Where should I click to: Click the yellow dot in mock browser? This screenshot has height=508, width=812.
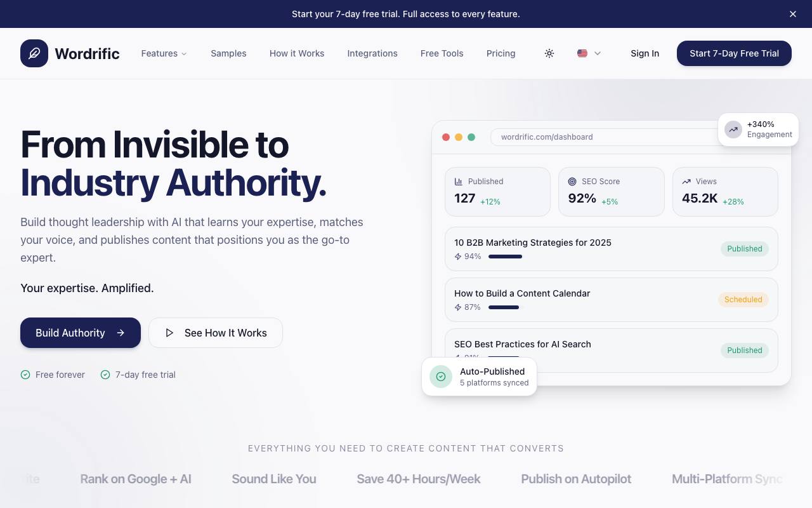[459, 137]
